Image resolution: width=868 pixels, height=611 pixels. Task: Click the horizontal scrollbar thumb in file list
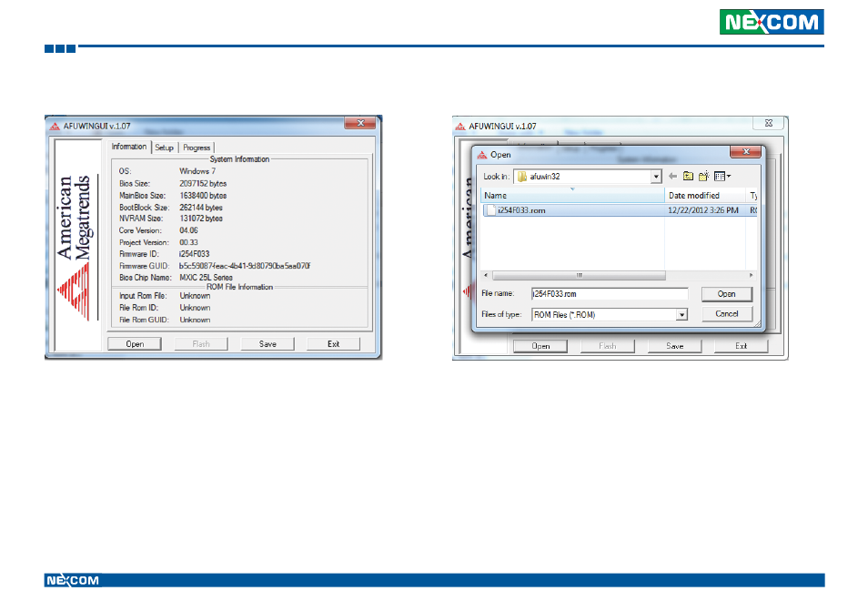579,275
